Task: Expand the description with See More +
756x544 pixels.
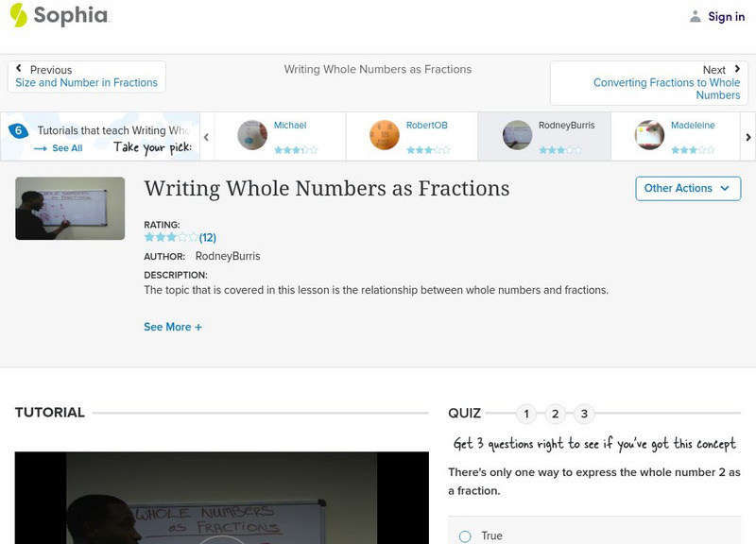Action: pos(173,326)
